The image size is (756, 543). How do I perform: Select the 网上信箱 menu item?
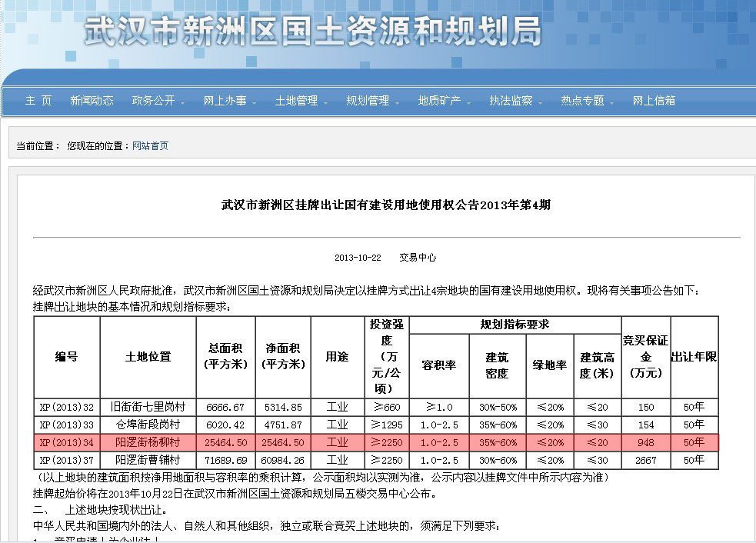(654, 101)
